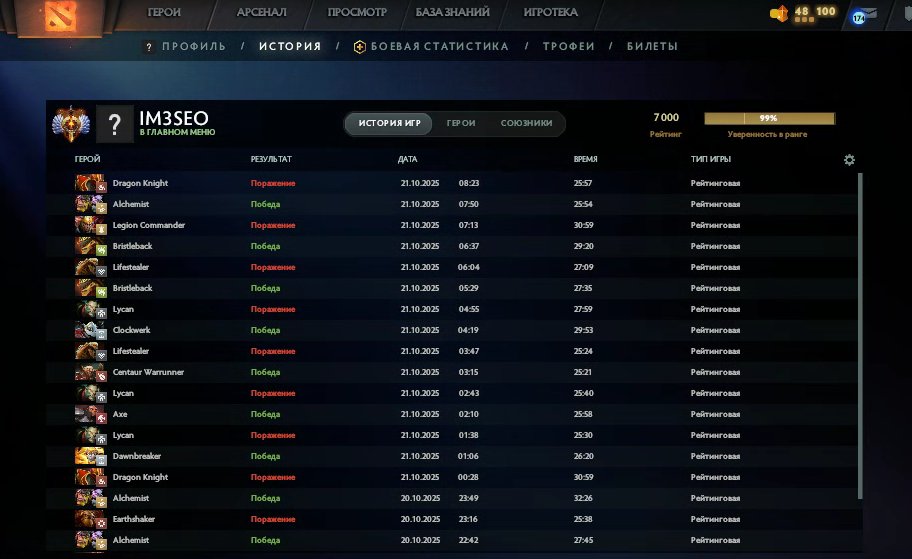Click the Immortal rank medal icon
Viewport: 912px width, 559px height.
pyautogui.click(x=71, y=124)
